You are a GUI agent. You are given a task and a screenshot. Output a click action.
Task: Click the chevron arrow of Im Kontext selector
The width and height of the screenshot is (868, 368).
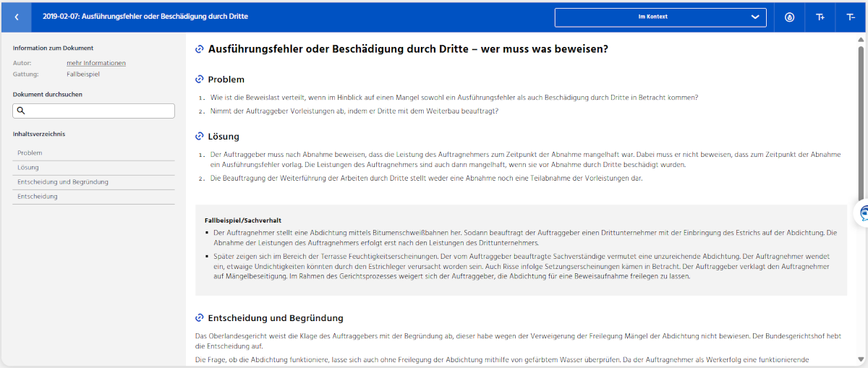tap(755, 17)
